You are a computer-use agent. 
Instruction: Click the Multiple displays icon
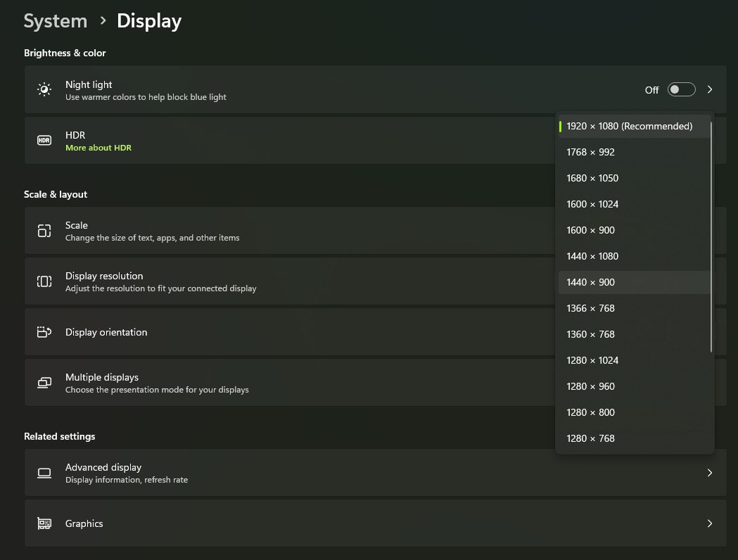[44, 383]
